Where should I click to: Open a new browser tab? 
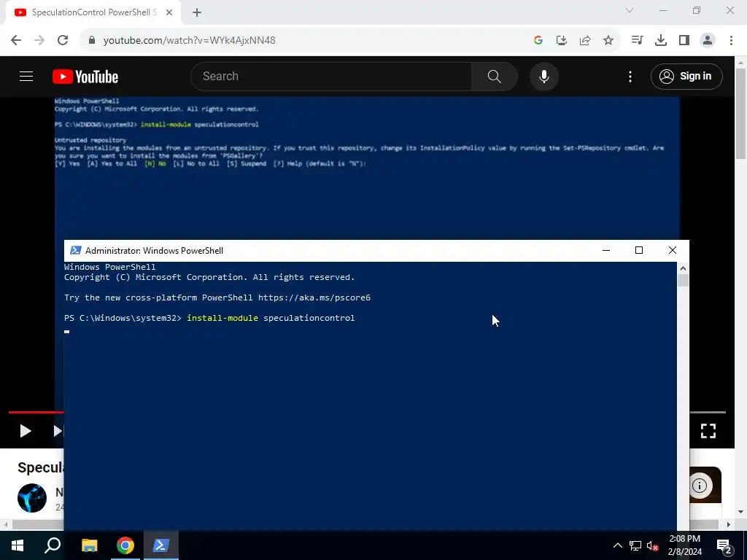[197, 12]
